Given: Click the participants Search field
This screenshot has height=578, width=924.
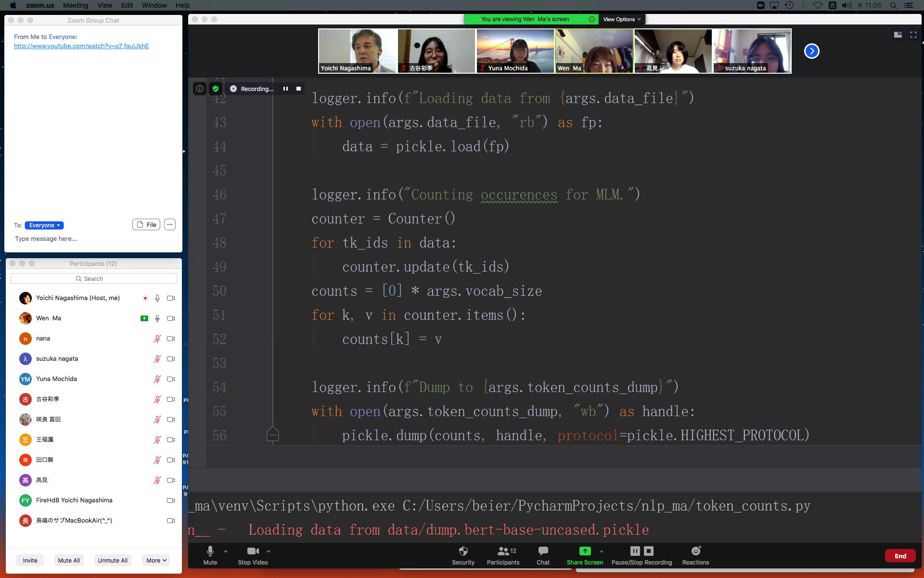Looking at the screenshot, I should (94, 278).
